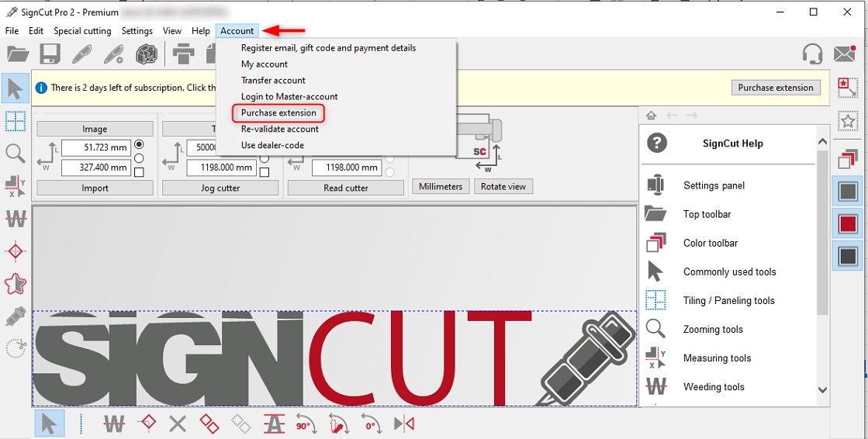Open the Special cutting menu
Image resolution: width=868 pixels, height=439 pixels.
click(82, 31)
